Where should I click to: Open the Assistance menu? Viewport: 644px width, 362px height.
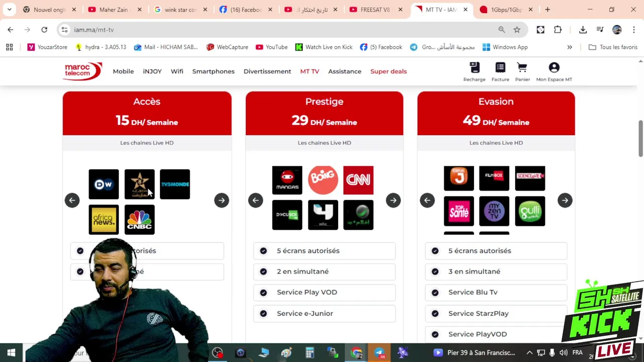coord(345,71)
